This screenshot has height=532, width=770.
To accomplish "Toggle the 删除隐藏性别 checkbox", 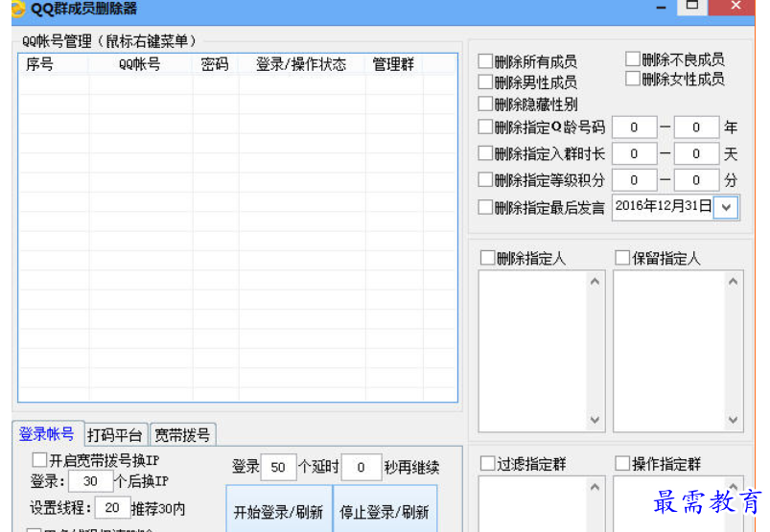I will 485,104.
